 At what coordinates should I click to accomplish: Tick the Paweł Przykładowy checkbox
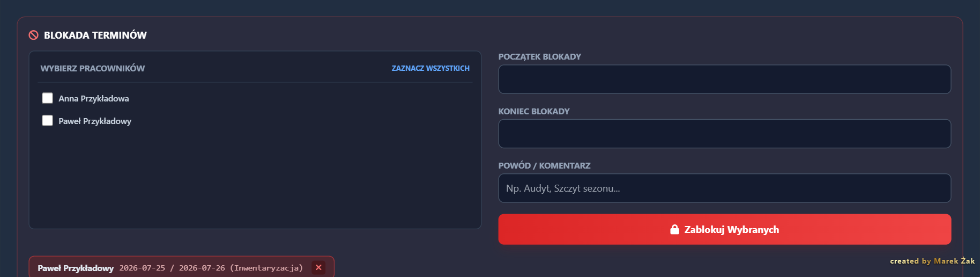coord(48,120)
